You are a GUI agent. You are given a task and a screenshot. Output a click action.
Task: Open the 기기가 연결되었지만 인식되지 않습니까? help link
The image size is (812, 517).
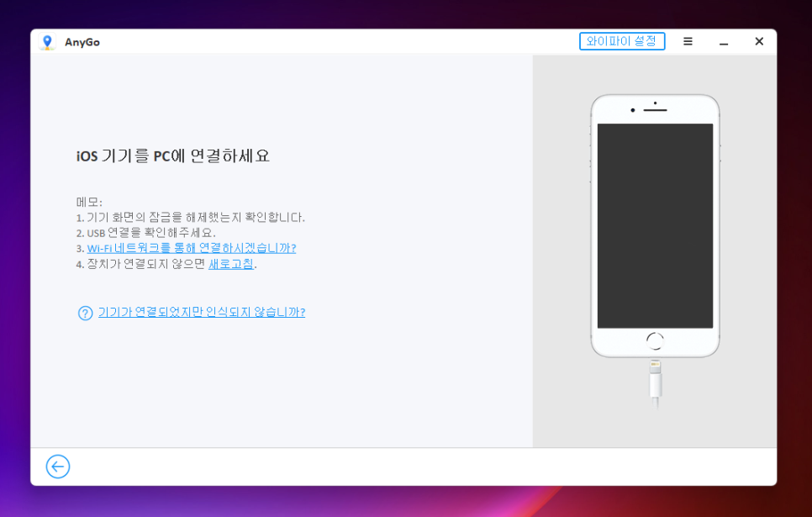coord(202,312)
